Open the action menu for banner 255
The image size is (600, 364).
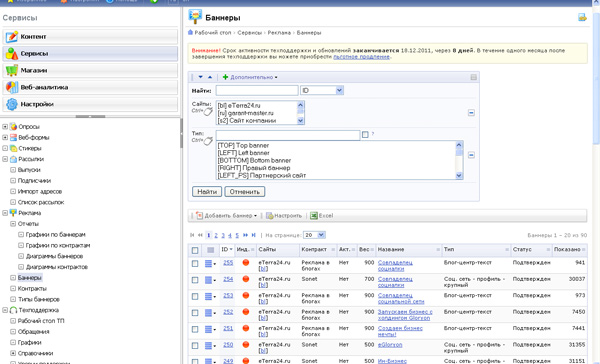210,263
